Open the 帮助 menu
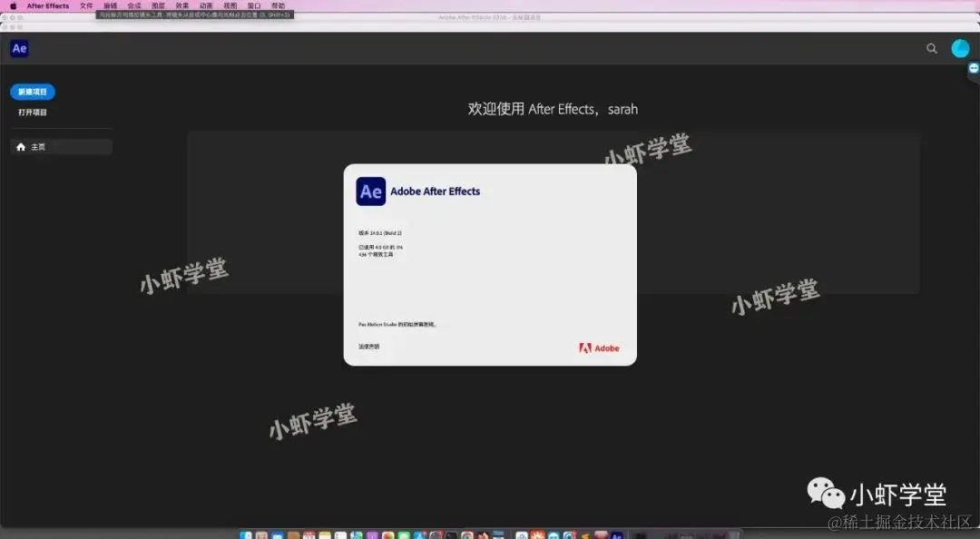Image resolution: width=980 pixels, height=539 pixels. (x=279, y=5)
